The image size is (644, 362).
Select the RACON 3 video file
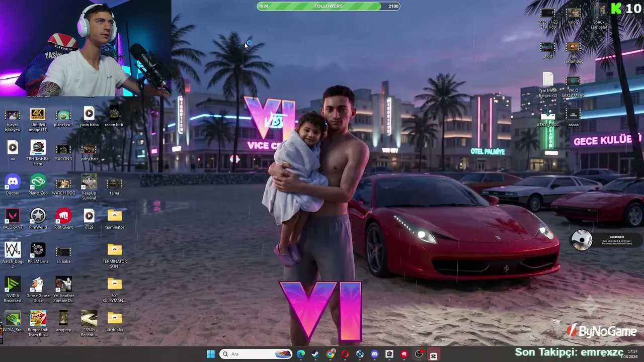[63, 153]
